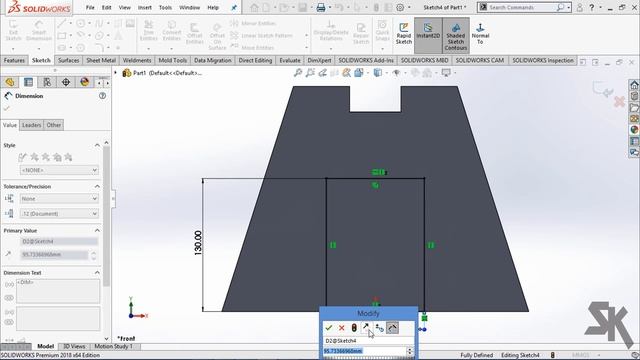
Task: Open the Tolerance type None dropdown
Action: pyautogui.click(x=59, y=199)
